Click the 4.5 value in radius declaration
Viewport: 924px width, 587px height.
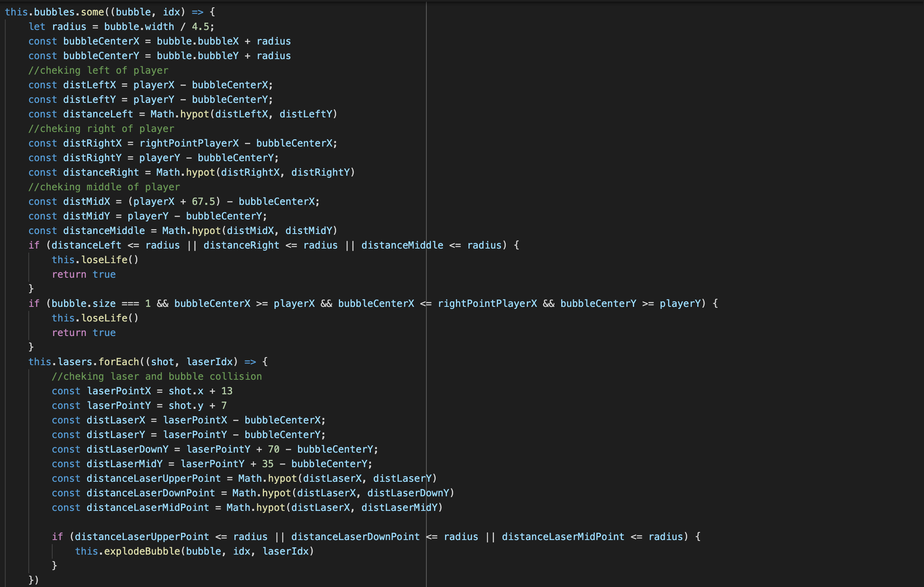point(200,27)
